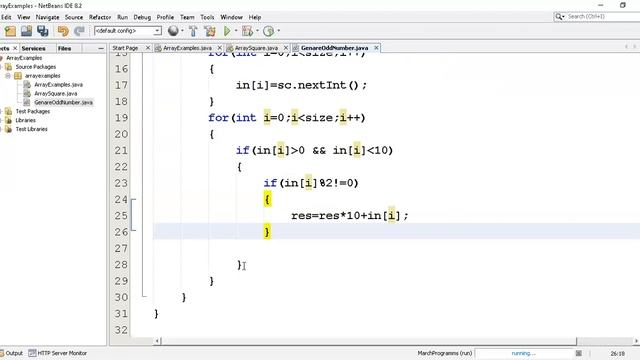Click the running progress bar
This screenshot has width=640, height=360.
pyautogui.click(x=524, y=353)
